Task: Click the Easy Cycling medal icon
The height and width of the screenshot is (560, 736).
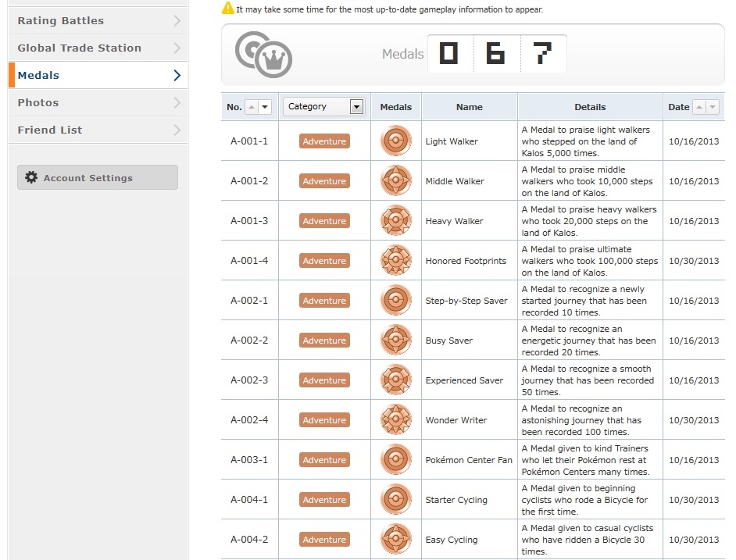Action: click(x=395, y=540)
